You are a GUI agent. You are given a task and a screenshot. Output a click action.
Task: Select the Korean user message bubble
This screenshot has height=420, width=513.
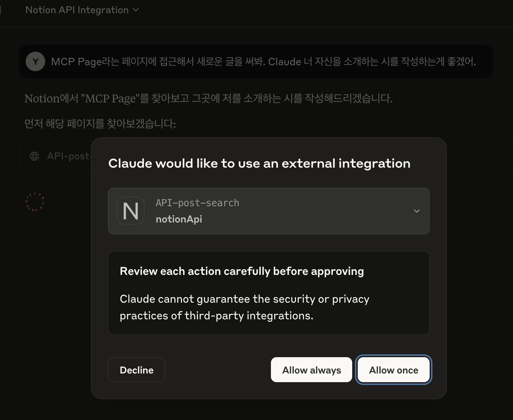coord(256,61)
